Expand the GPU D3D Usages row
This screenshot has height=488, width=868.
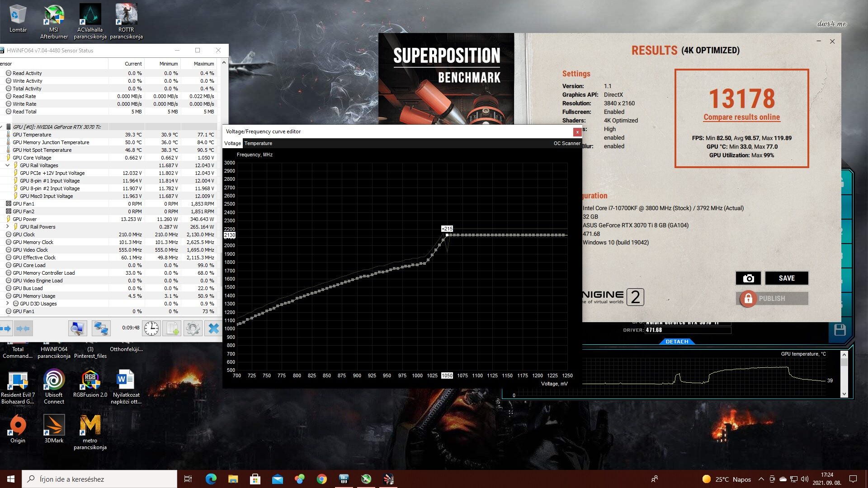click(x=8, y=304)
